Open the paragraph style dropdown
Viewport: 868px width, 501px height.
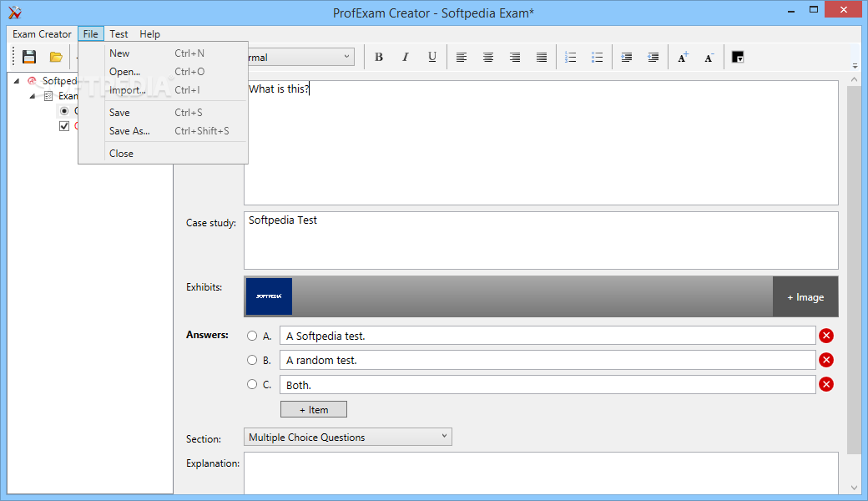pyautogui.click(x=346, y=57)
